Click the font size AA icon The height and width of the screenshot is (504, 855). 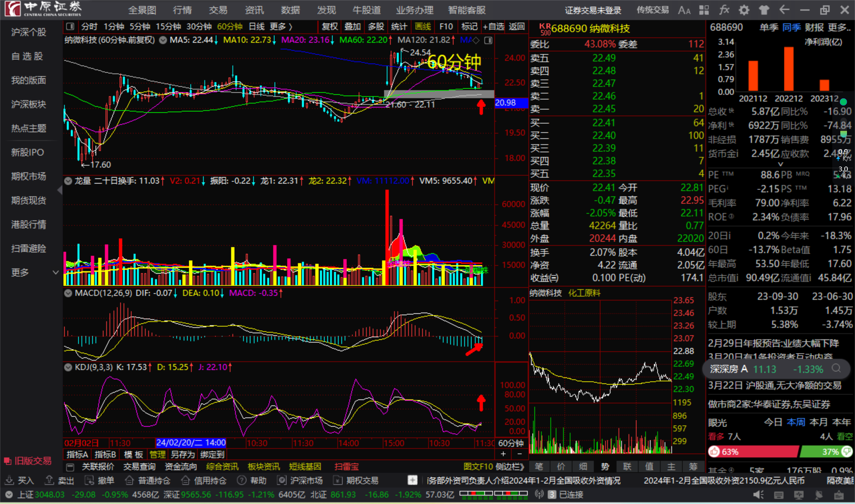coord(684,10)
